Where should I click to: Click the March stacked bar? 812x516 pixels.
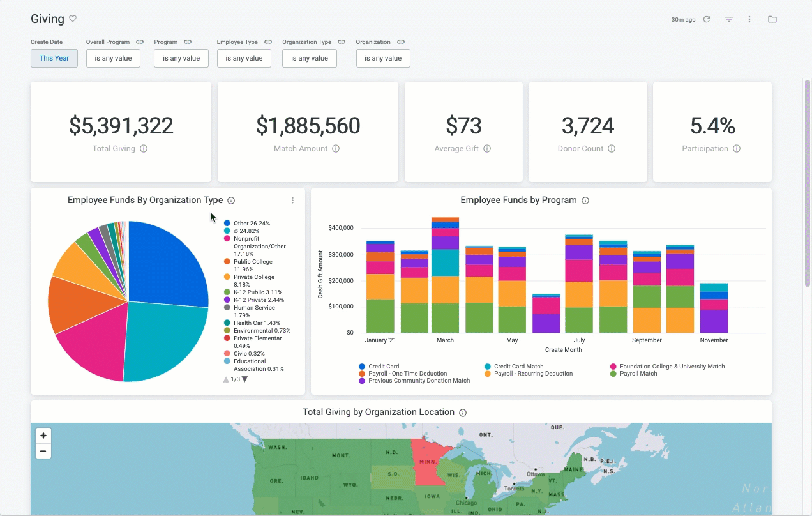(445, 275)
